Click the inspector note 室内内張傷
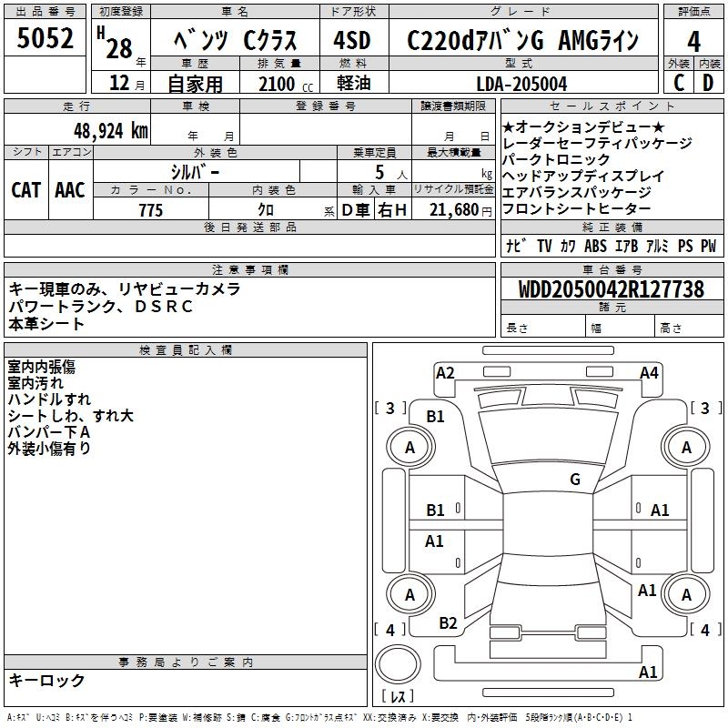The width and height of the screenshot is (728, 728). [x=41, y=367]
